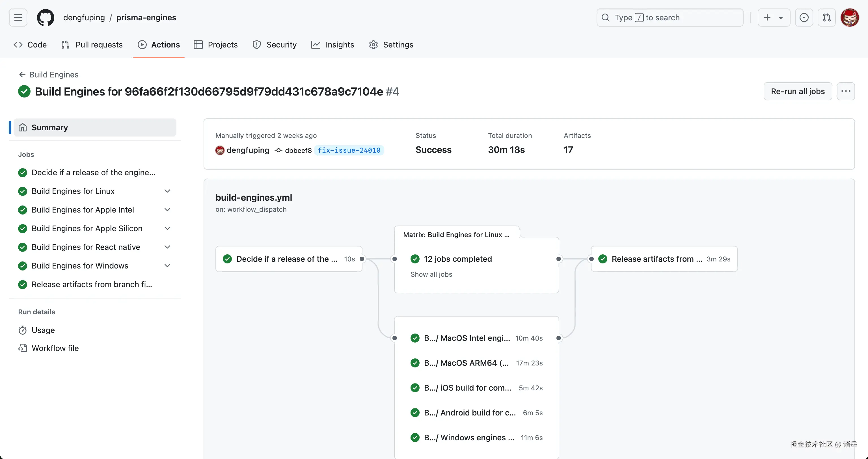Click Re-run all jobs button

click(798, 91)
